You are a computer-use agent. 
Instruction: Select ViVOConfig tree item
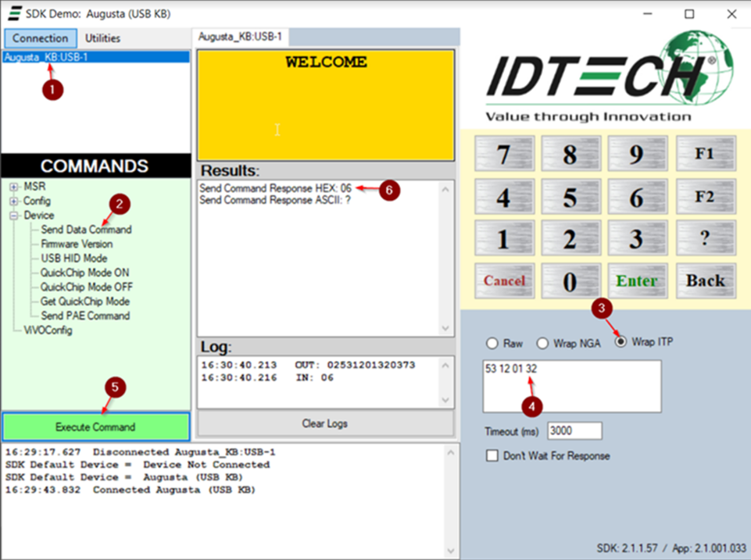(48, 330)
